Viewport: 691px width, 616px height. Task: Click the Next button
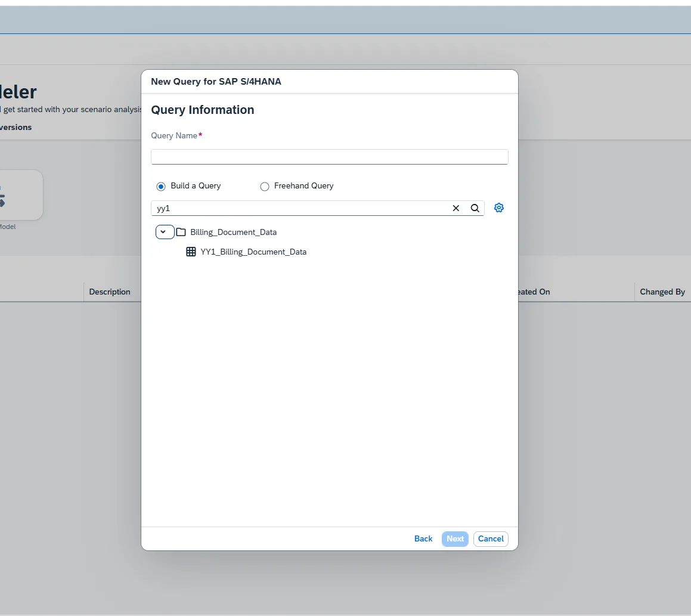tap(455, 538)
